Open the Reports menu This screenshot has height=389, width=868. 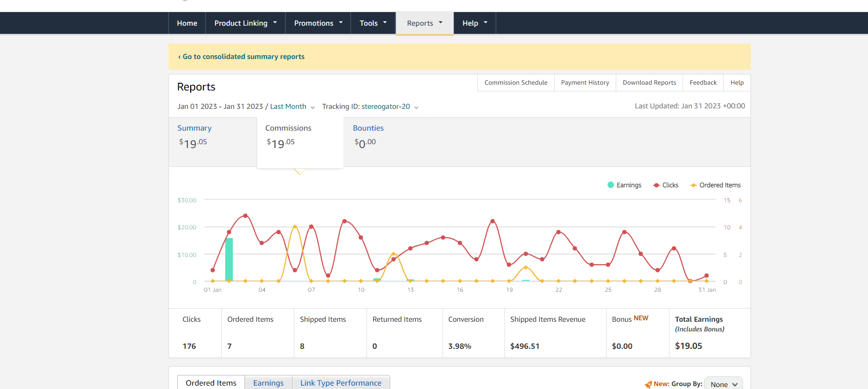pos(425,23)
